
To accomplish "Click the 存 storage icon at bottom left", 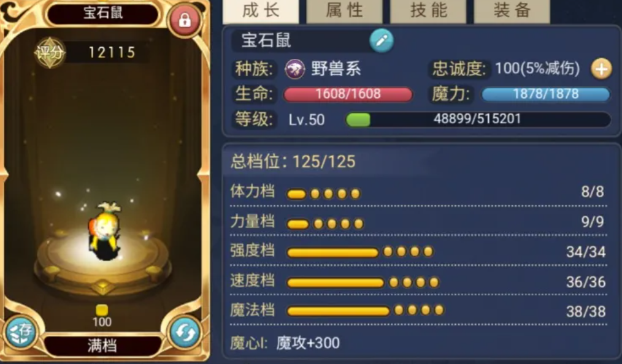I will [21, 333].
